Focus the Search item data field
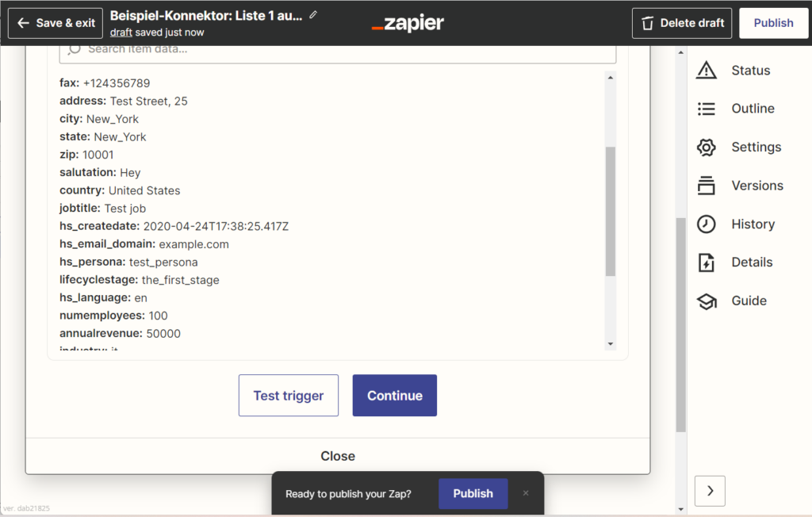Screen dimensions: 812x517 (338, 52)
